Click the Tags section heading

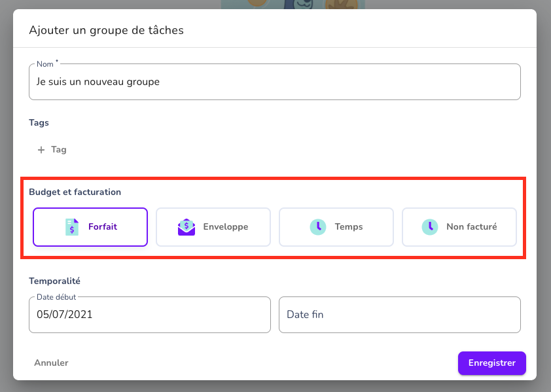coord(39,122)
